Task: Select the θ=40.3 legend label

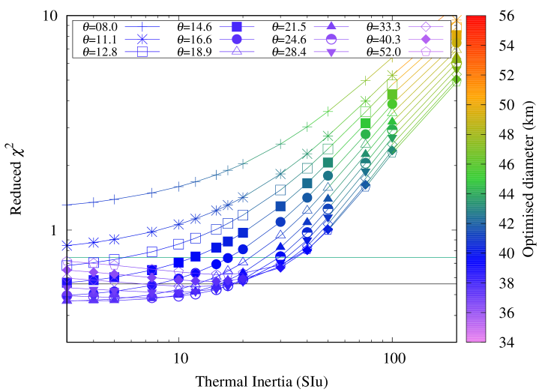Action: 384,40
